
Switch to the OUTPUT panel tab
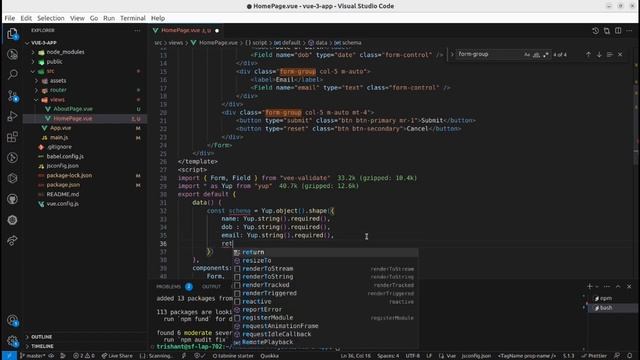(211, 287)
